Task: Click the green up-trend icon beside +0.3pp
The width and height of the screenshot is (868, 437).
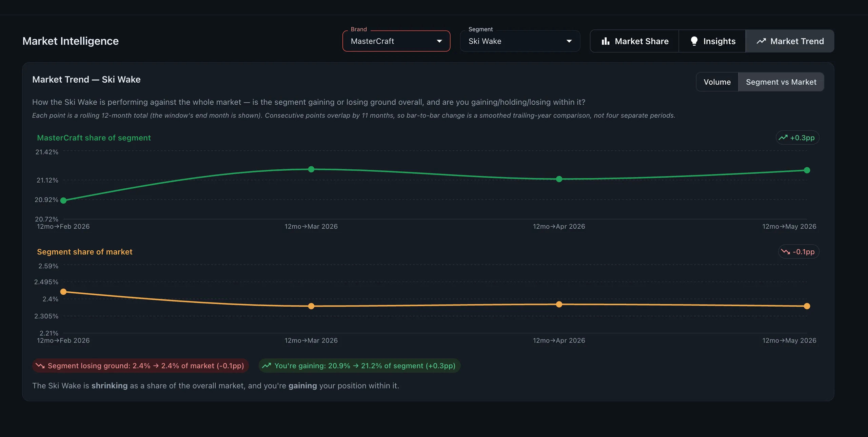Action: pos(783,138)
